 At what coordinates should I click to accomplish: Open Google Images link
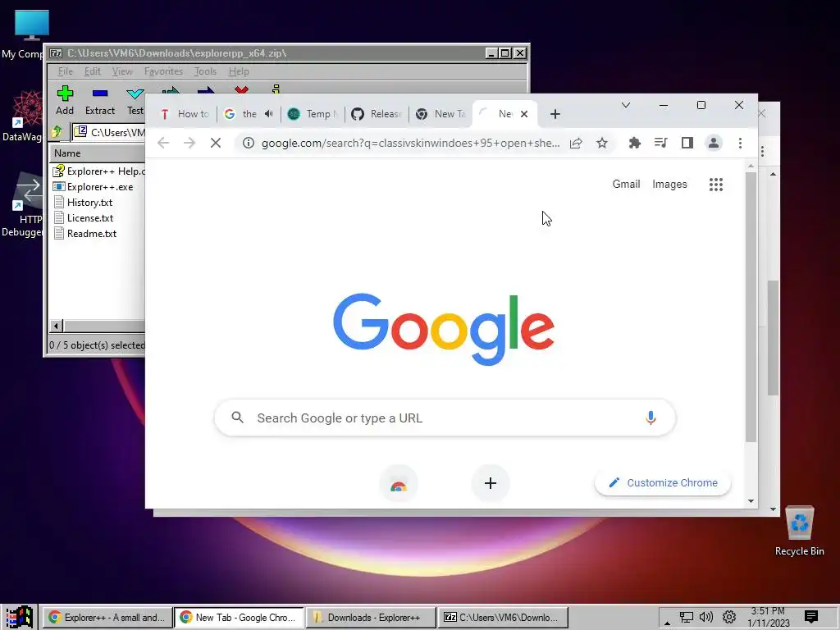tap(669, 185)
